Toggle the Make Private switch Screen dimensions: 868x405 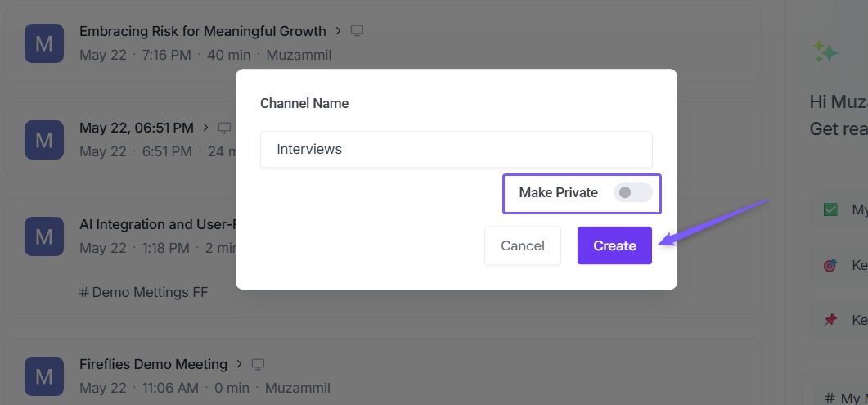point(632,192)
